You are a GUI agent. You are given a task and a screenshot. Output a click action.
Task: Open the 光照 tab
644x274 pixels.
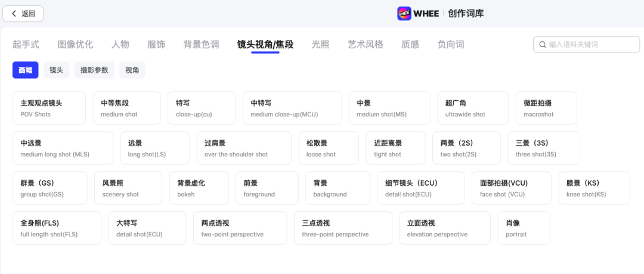pos(320,44)
